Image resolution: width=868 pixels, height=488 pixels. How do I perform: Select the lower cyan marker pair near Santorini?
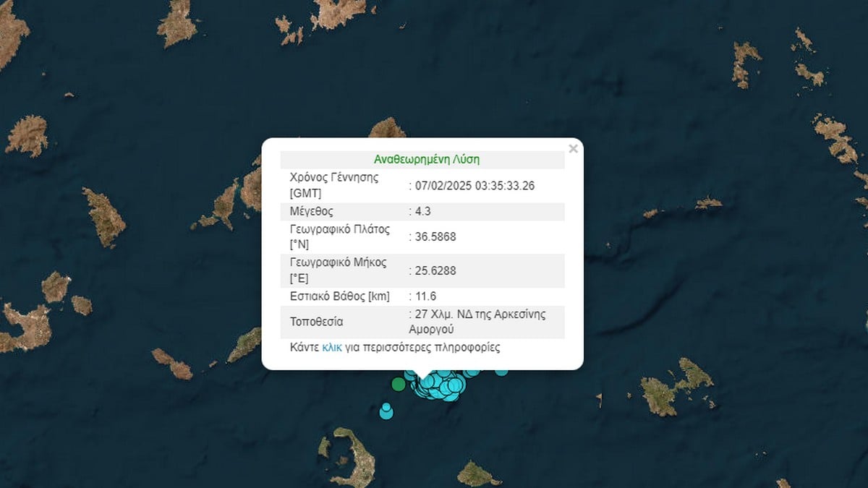point(386,412)
